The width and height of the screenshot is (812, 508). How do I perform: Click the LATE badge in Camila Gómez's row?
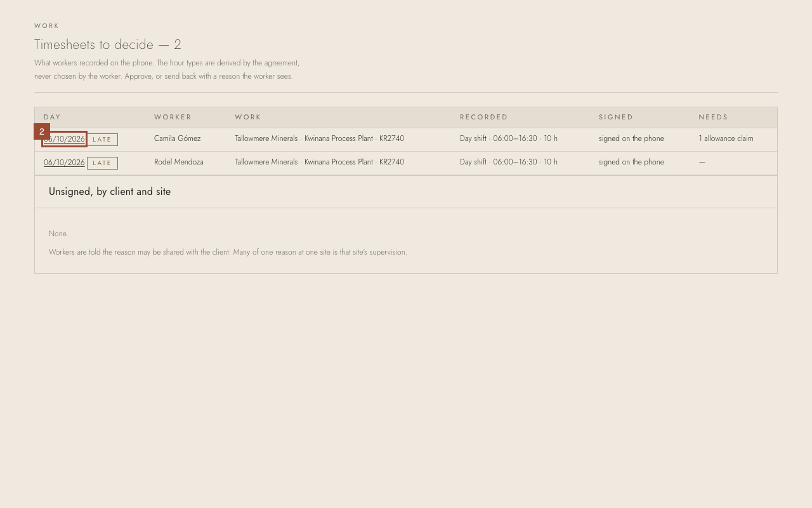pyautogui.click(x=102, y=140)
